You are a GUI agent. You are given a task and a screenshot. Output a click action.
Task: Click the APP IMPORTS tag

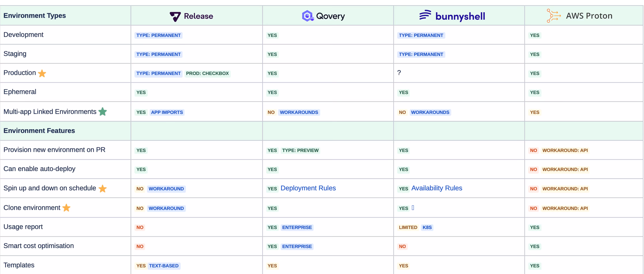pyautogui.click(x=167, y=112)
